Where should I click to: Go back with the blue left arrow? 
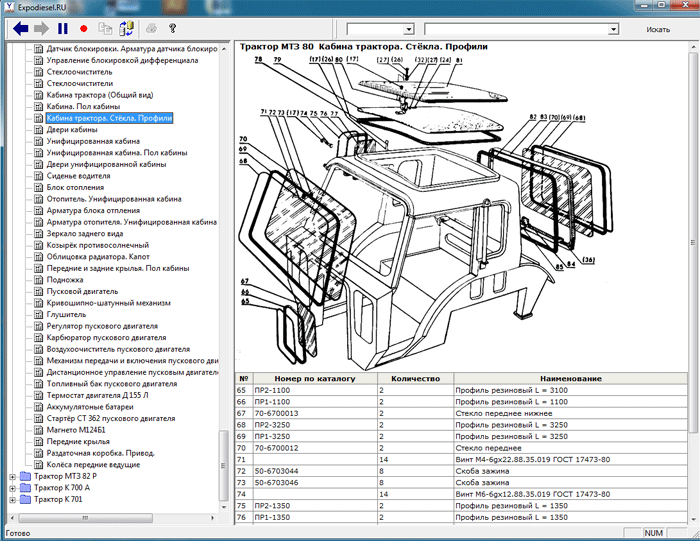point(21,29)
